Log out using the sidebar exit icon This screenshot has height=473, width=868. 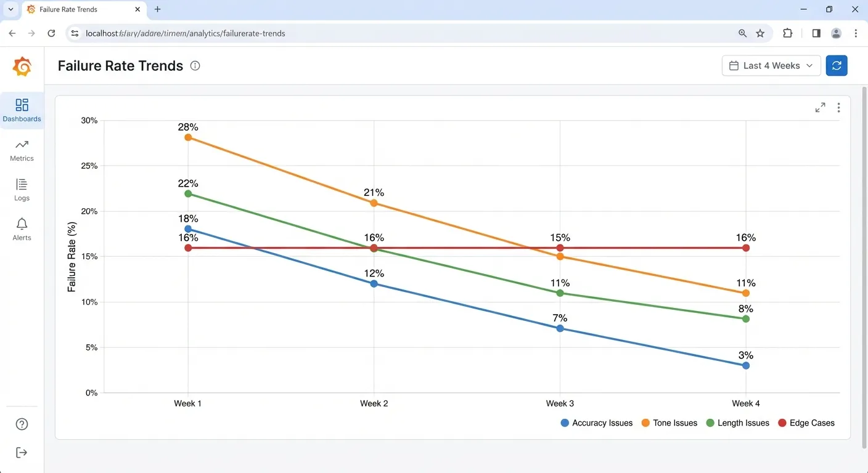tap(22, 452)
